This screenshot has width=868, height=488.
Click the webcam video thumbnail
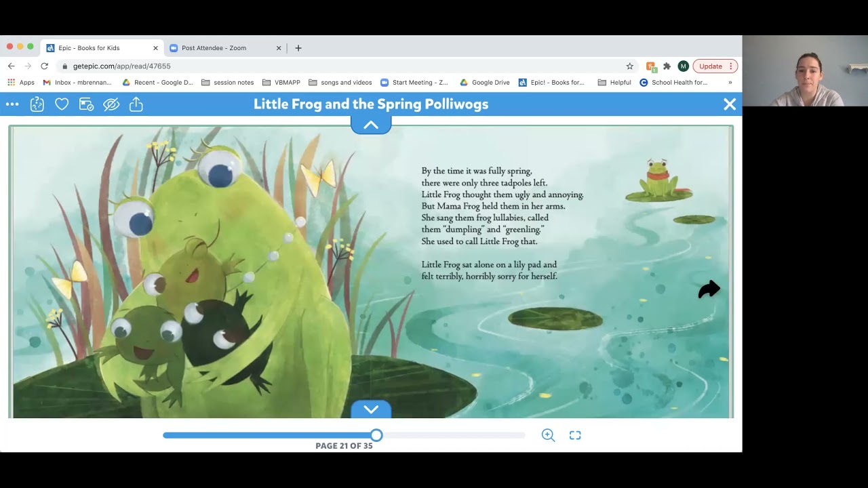pos(805,70)
